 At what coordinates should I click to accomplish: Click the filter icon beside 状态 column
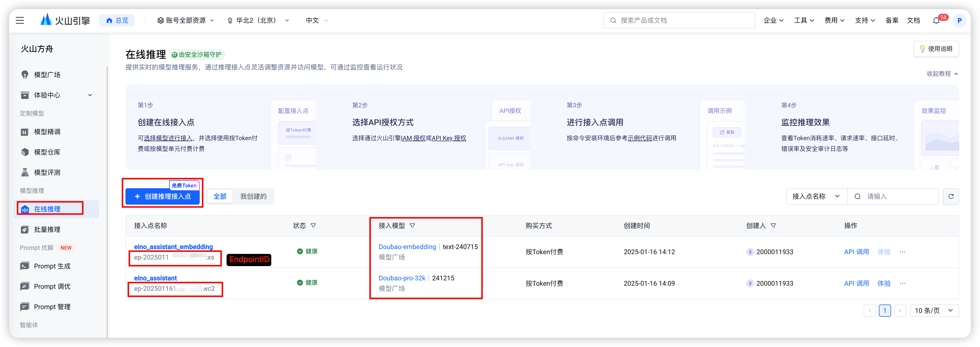click(x=313, y=226)
